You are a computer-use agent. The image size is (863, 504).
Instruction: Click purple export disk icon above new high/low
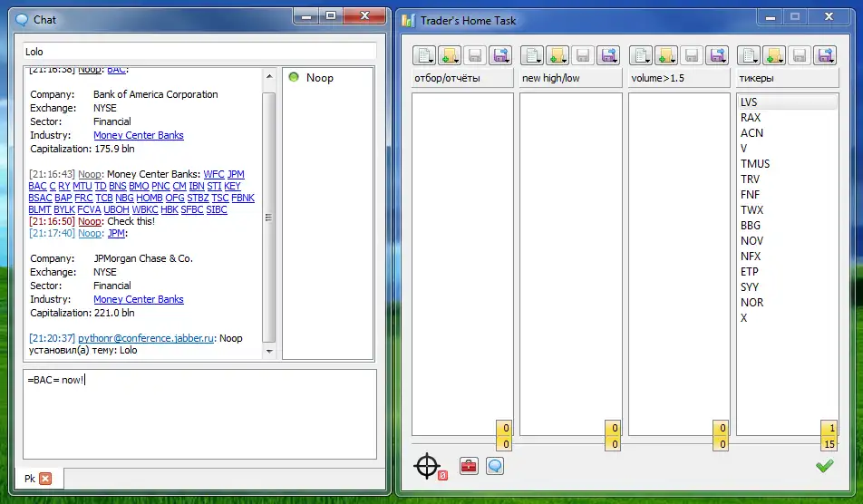pyautogui.click(x=608, y=55)
